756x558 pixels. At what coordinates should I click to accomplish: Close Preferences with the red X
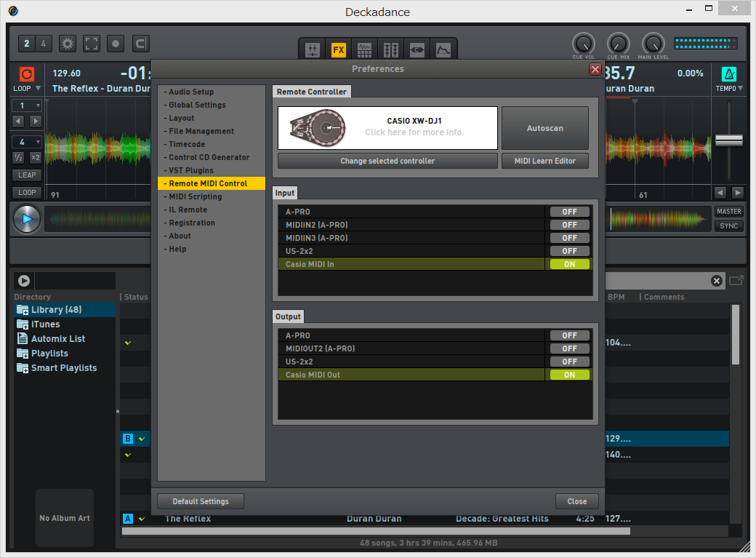pyautogui.click(x=595, y=69)
